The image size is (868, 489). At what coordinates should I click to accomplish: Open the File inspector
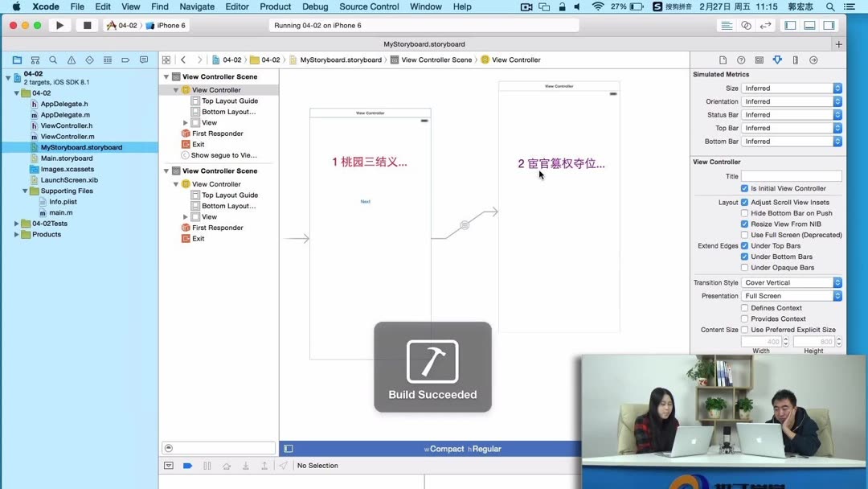click(x=722, y=60)
